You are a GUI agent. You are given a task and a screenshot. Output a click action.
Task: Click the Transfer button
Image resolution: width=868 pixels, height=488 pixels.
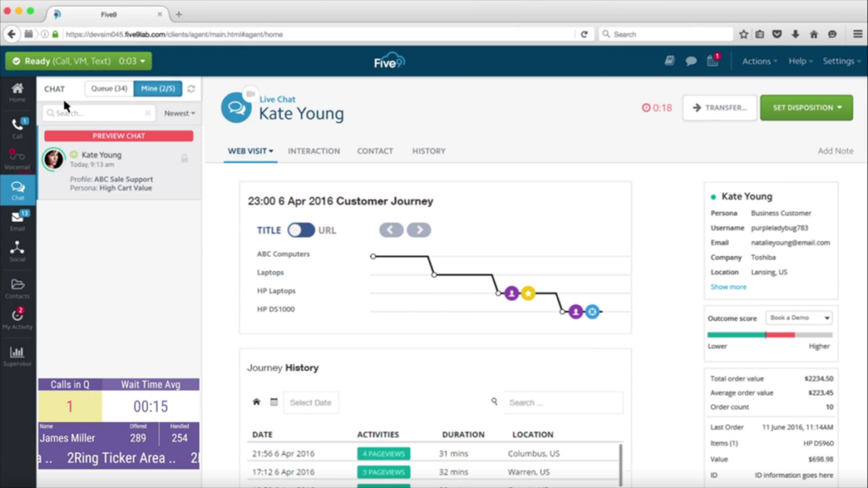pos(719,108)
